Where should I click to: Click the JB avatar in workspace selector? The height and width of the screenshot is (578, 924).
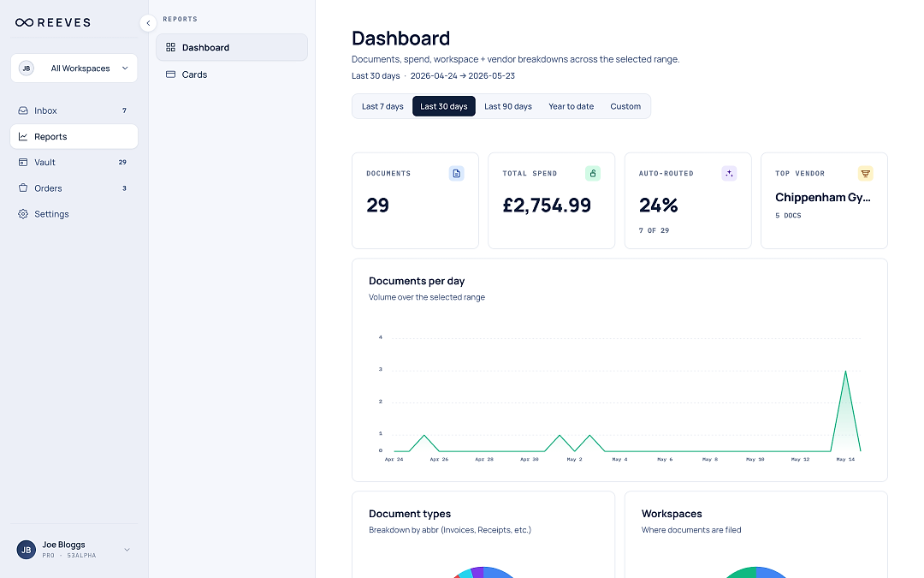click(27, 69)
